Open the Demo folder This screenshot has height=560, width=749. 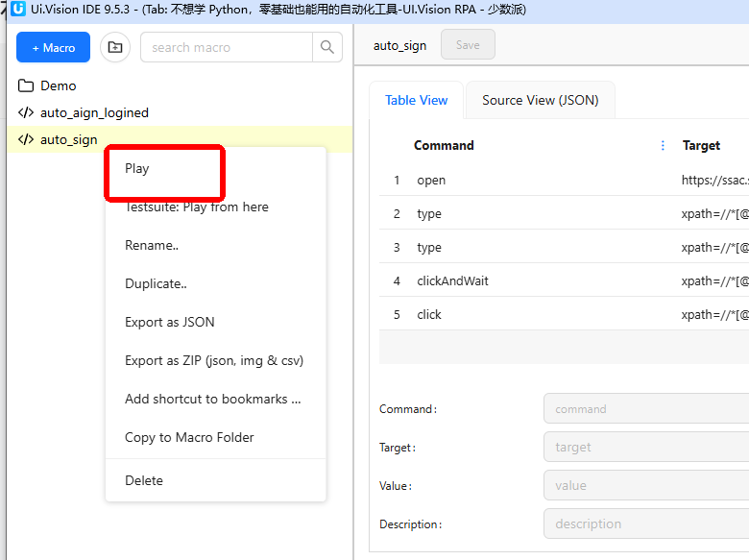[58, 85]
